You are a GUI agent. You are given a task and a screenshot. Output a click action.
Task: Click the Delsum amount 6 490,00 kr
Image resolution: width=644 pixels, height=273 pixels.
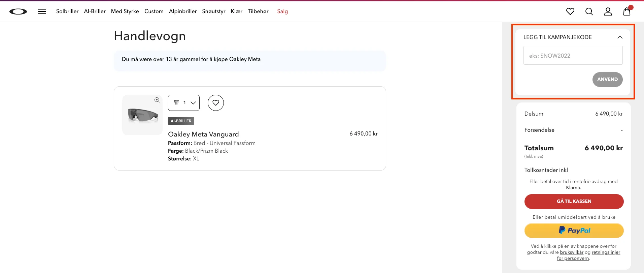(609, 114)
